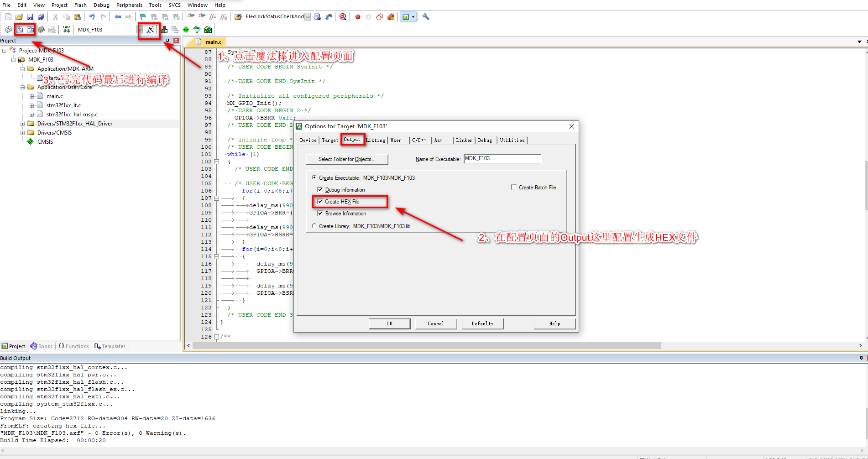
Task: Insert a bookmark with the flag icon
Action: point(143,17)
